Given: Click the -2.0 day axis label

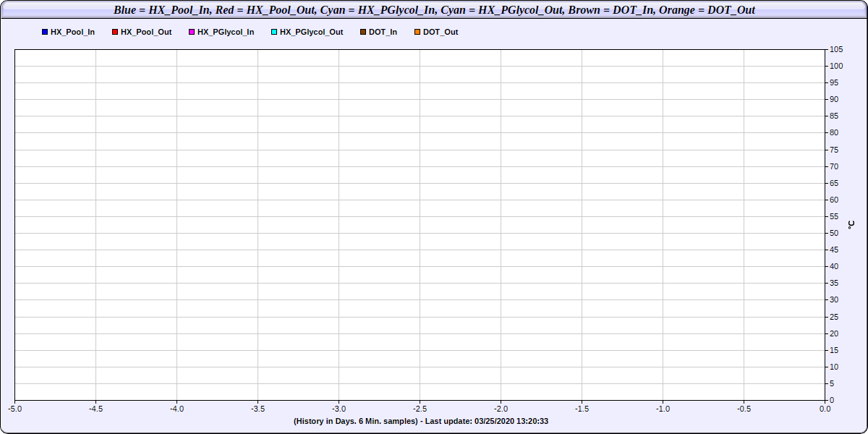Looking at the screenshot, I should pyautogui.click(x=501, y=409).
